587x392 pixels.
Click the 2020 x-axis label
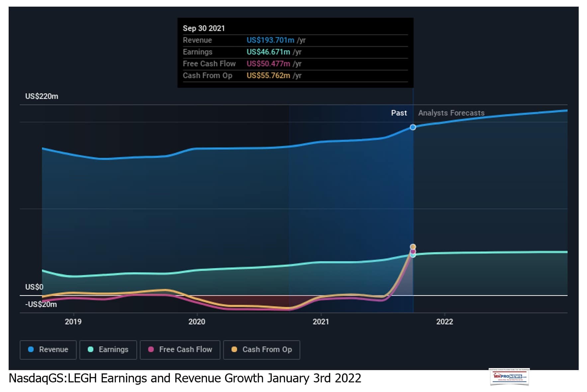pos(197,322)
